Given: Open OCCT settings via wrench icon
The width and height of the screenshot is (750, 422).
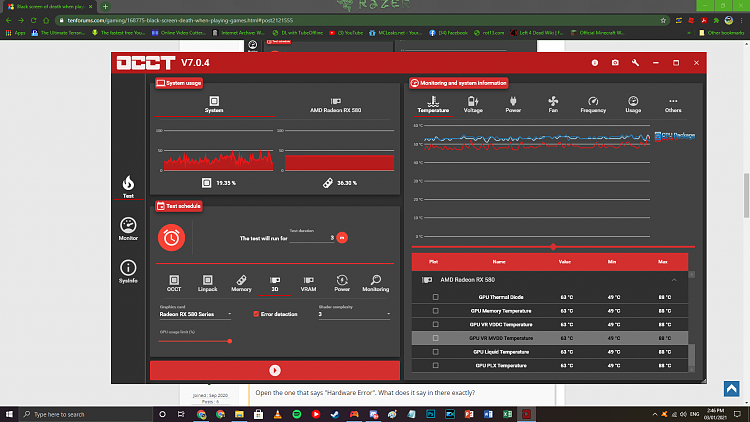Looking at the screenshot, I should pos(635,63).
